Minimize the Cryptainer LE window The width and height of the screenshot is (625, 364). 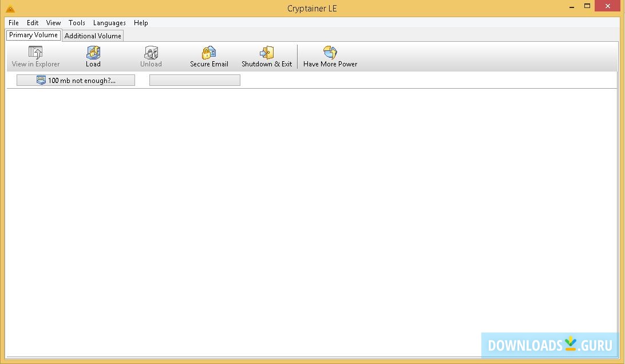click(x=572, y=6)
